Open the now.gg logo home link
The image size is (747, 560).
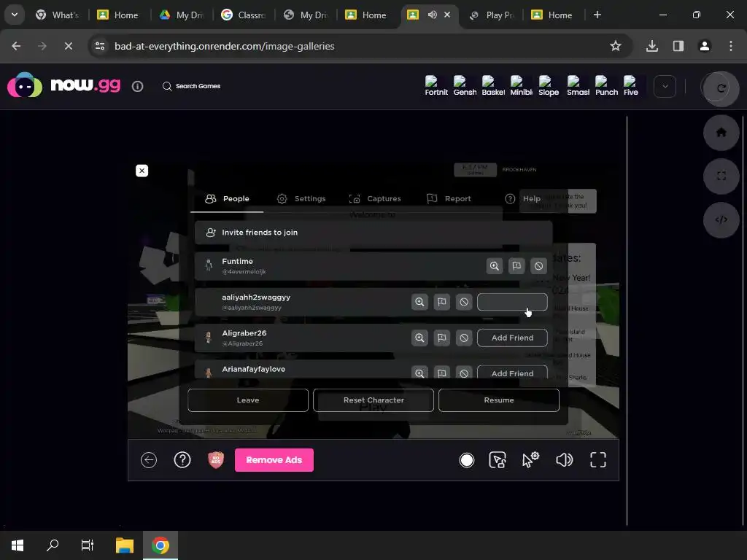[64, 85]
